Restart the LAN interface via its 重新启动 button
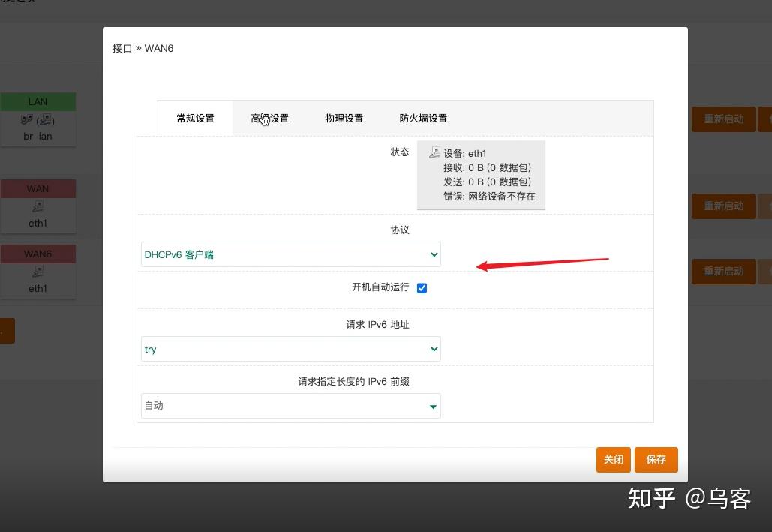 (x=722, y=118)
